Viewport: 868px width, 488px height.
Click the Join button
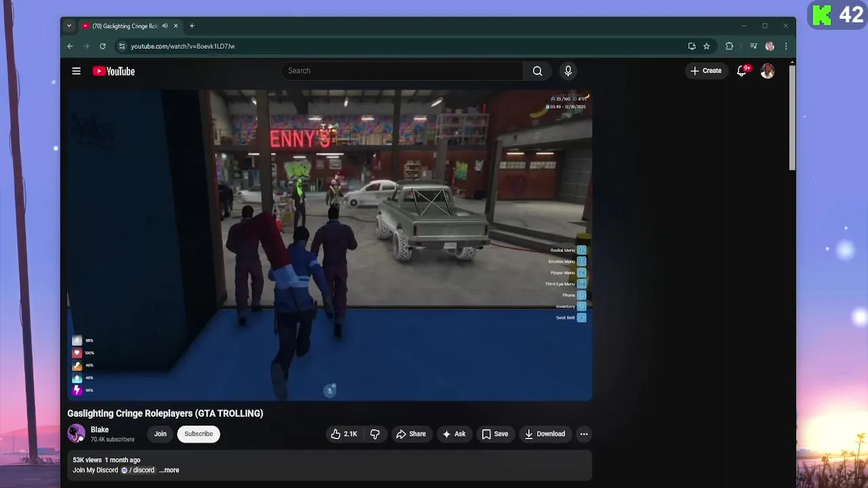pos(160,434)
